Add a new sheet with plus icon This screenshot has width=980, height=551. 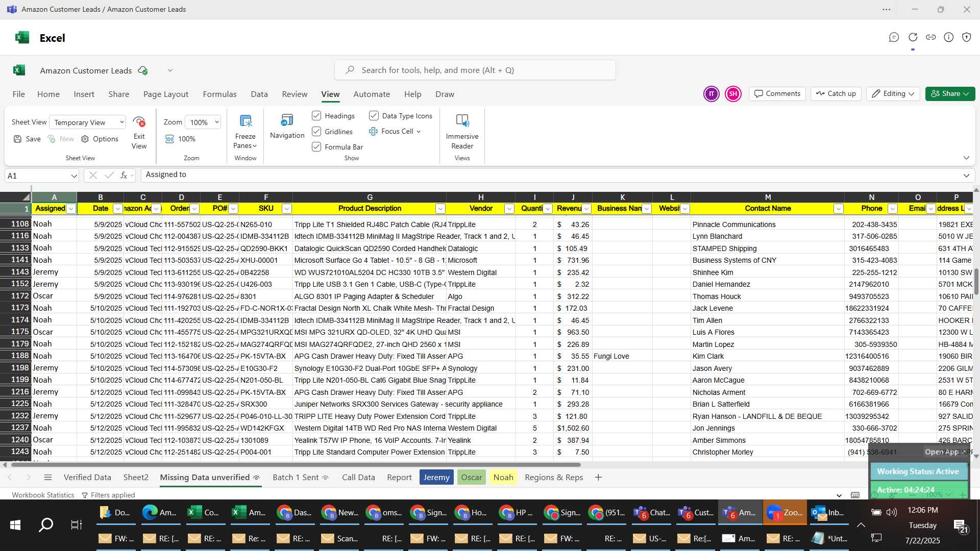click(x=598, y=478)
